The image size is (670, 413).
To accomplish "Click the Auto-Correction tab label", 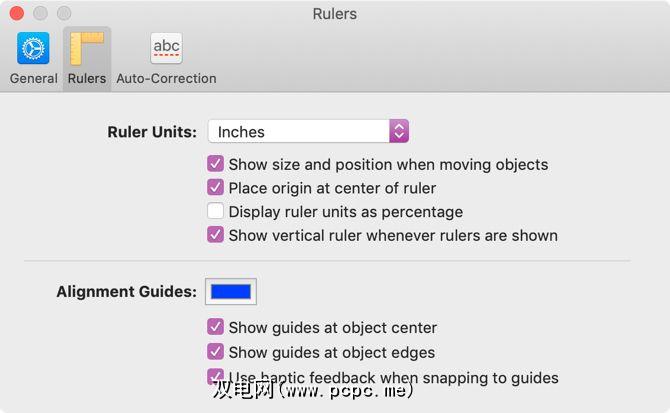I will tap(166, 78).
